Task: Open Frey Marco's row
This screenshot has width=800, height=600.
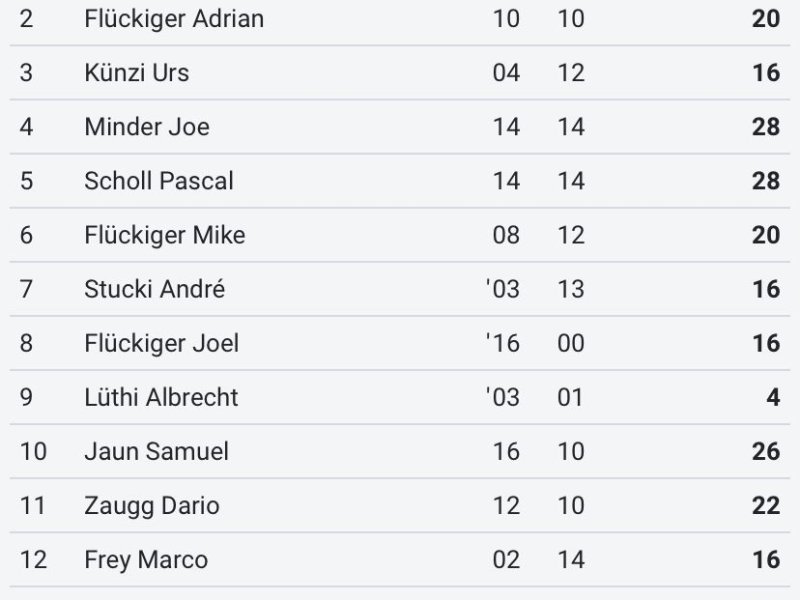Action: click(400, 560)
